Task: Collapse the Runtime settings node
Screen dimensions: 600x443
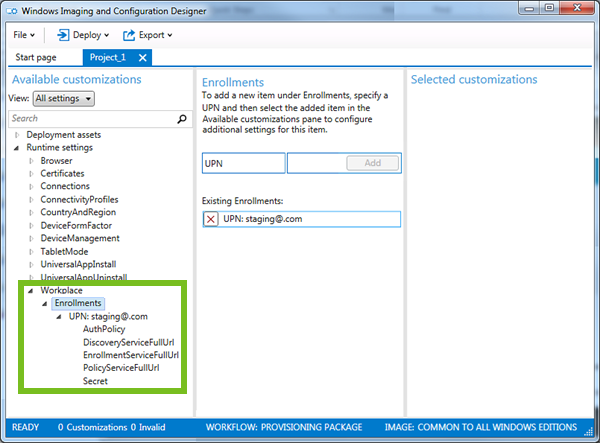Action: [16, 148]
